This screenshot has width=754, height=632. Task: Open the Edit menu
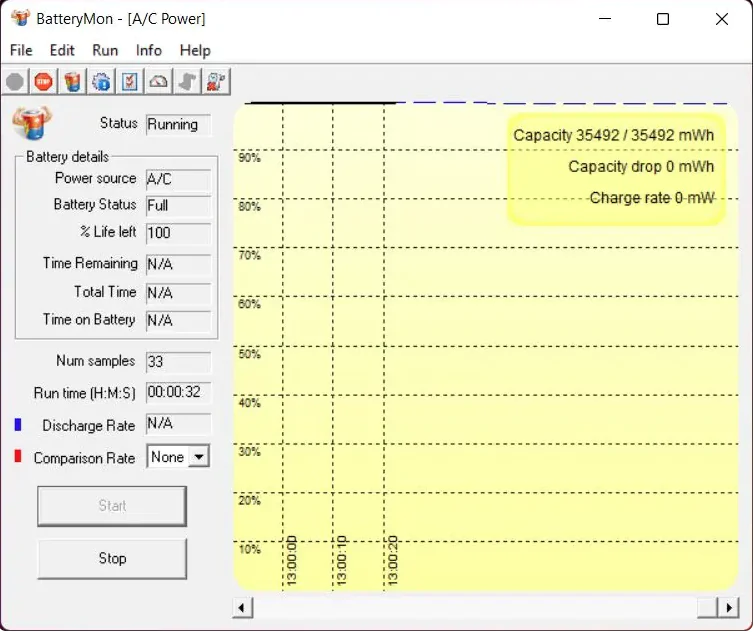(x=62, y=50)
